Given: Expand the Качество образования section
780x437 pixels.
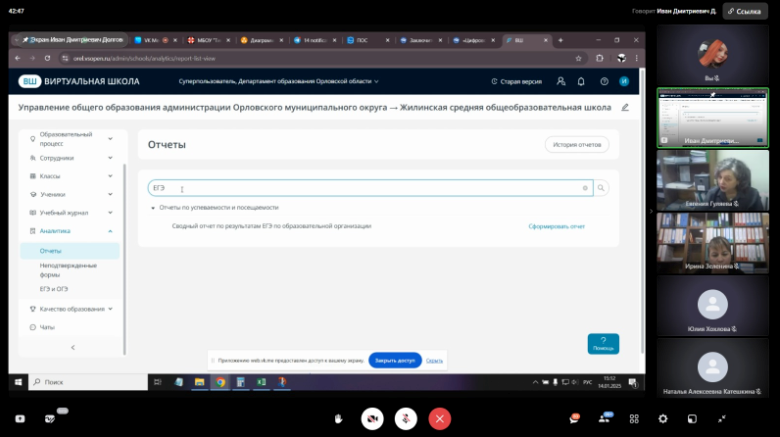Looking at the screenshot, I should (110, 309).
